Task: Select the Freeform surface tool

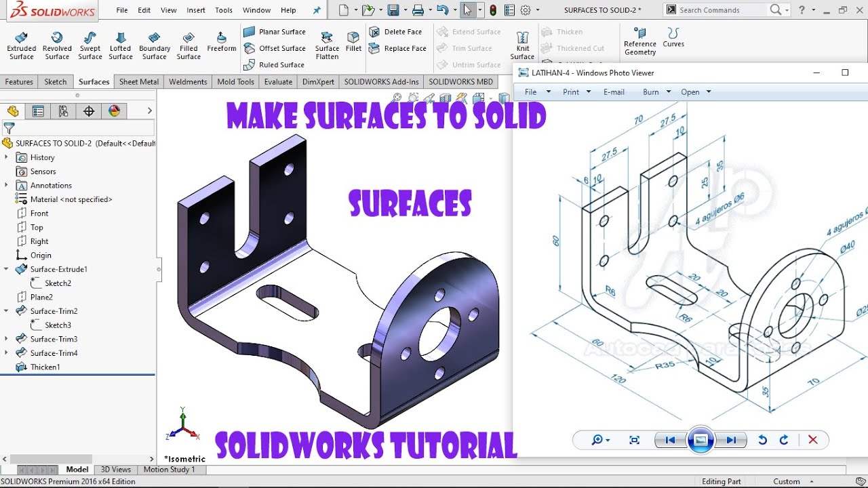Action: tap(222, 42)
